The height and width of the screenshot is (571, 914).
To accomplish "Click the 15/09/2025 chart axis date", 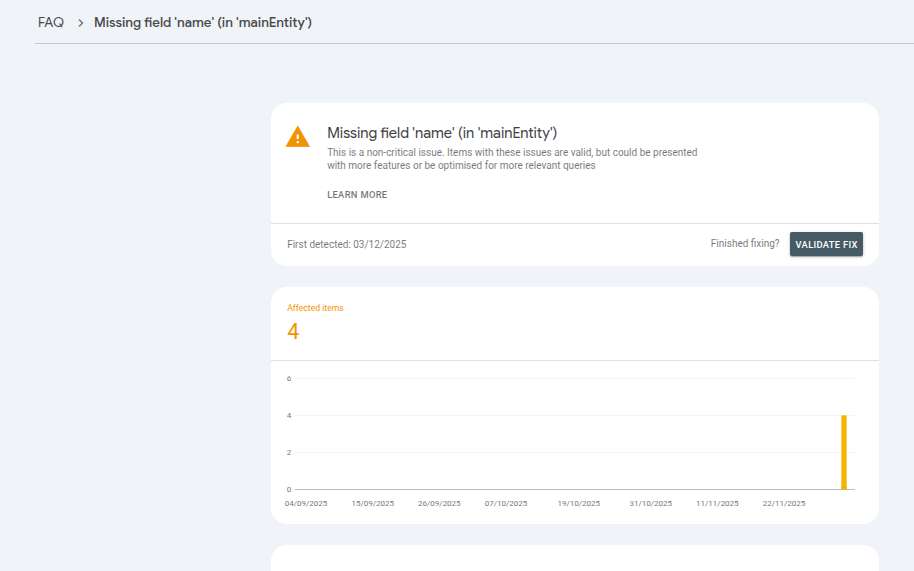I will [373, 504].
